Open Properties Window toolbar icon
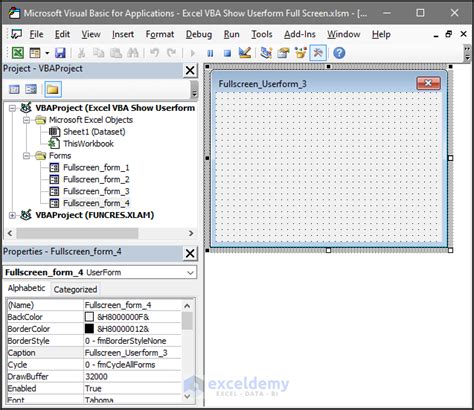The image size is (474, 410). click(x=283, y=53)
